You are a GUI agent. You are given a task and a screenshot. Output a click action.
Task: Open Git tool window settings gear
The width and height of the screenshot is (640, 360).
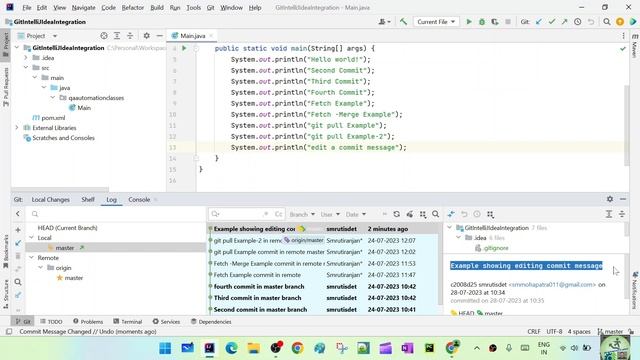[x=610, y=199]
